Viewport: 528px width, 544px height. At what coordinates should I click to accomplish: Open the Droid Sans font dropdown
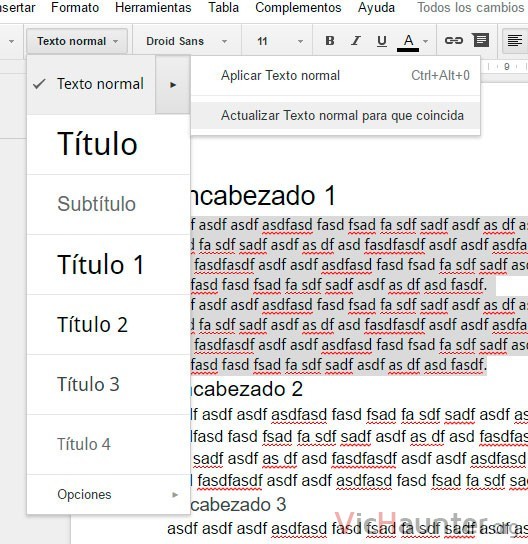[x=187, y=41]
